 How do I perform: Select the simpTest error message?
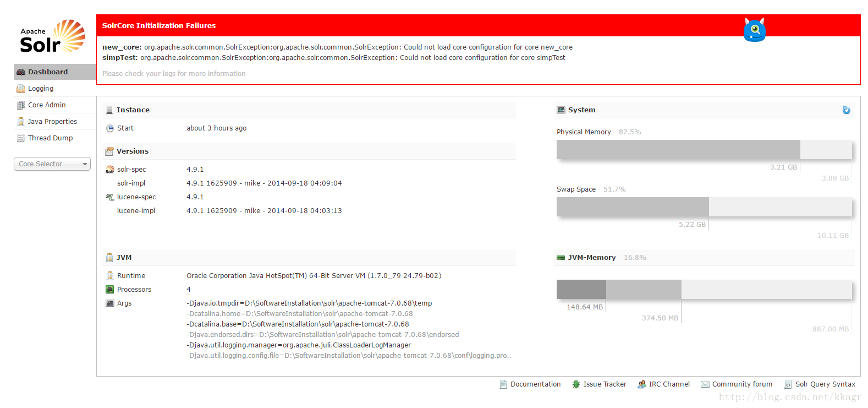[x=334, y=58]
